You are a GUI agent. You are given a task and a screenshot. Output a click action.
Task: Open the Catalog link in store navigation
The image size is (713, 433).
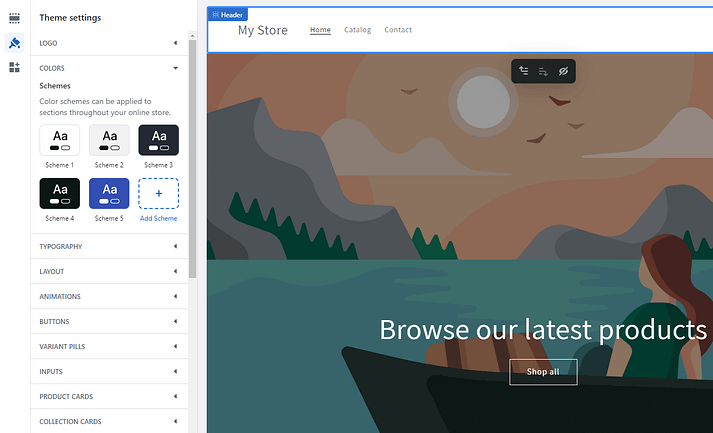[x=357, y=30]
